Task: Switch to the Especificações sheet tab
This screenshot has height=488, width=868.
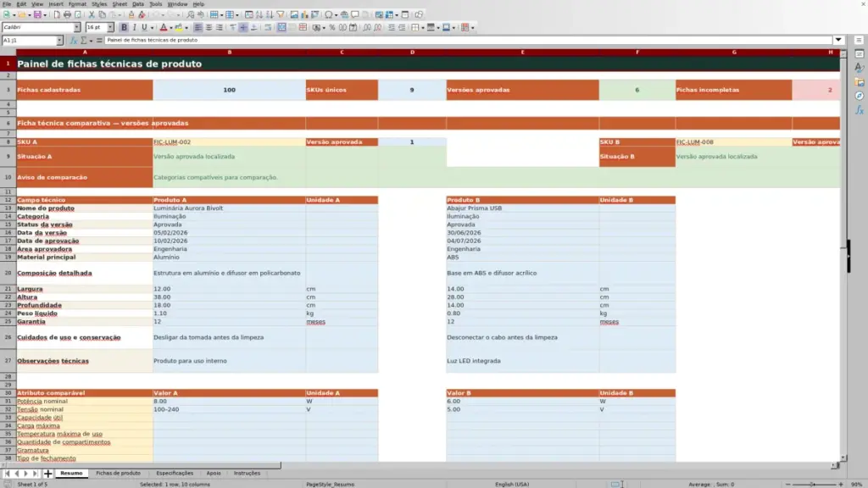Action: coord(175,474)
